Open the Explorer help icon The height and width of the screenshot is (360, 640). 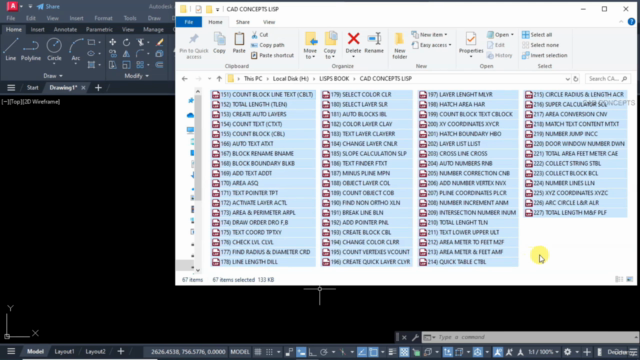point(631,22)
